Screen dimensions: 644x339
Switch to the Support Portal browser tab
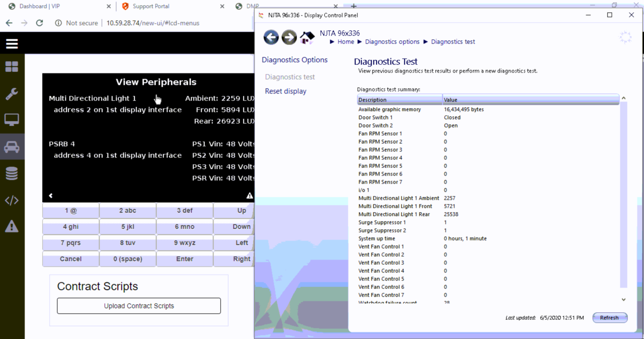click(x=151, y=6)
